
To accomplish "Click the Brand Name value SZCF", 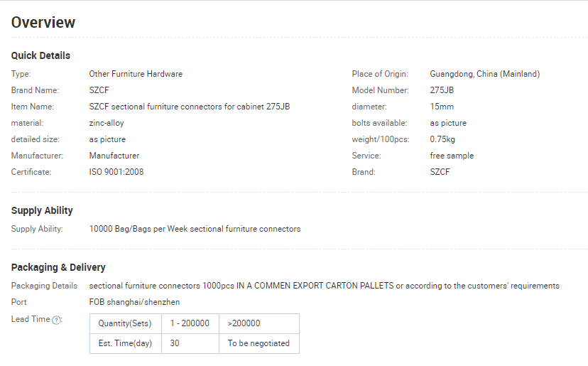I will [99, 90].
